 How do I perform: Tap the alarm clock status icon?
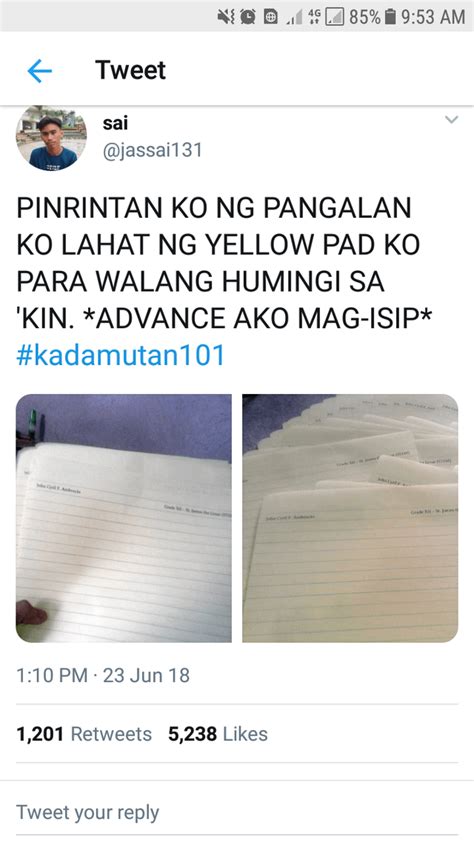point(248,17)
